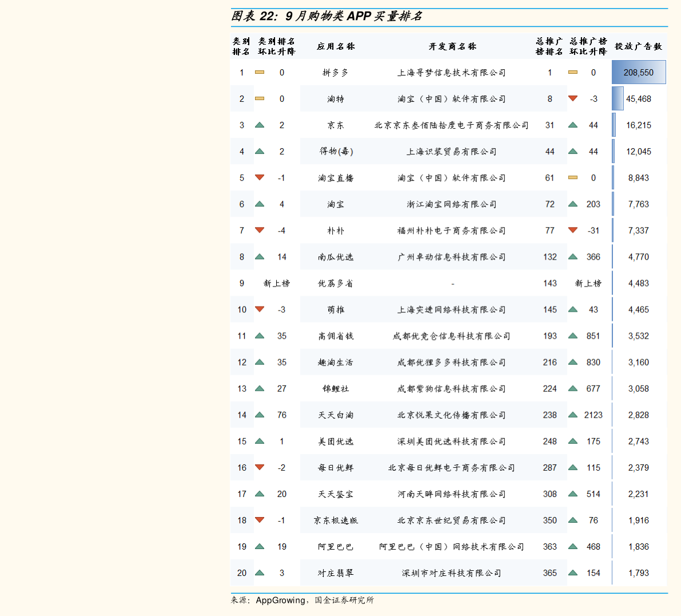Select the app name 淘宝直播
Viewport: 681px width, 616px height.
coord(336,178)
